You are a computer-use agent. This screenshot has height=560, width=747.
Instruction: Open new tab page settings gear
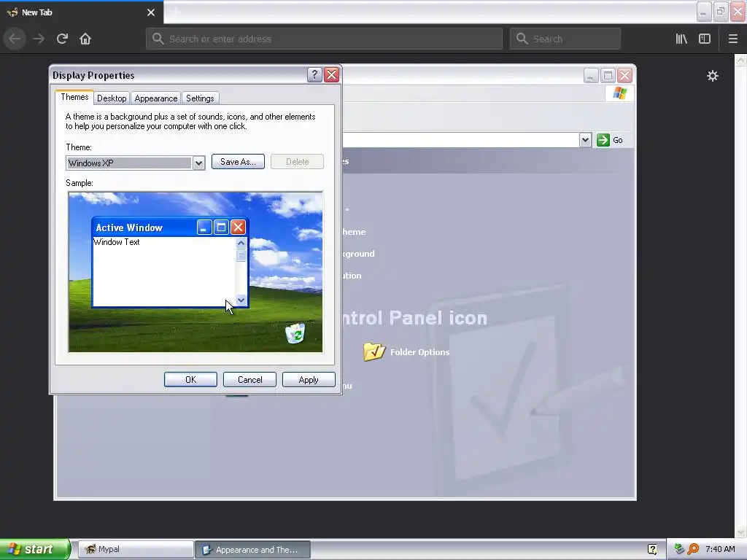pyautogui.click(x=713, y=76)
